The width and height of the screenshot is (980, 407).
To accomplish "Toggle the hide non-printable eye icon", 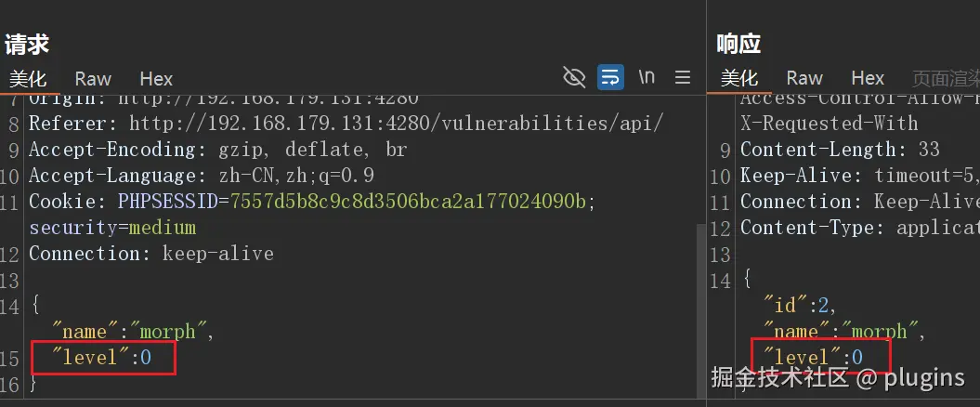I will pyautogui.click(x=574, y=77).
